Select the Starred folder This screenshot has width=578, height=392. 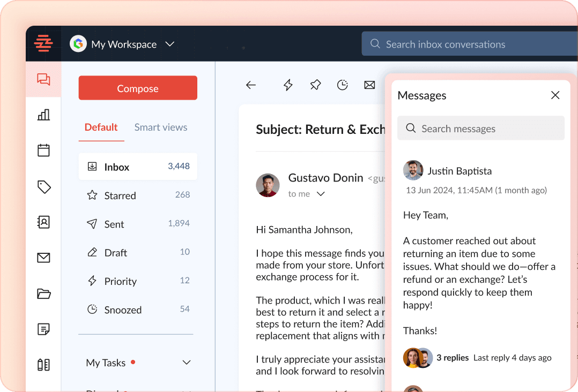(x=138, y=195)
